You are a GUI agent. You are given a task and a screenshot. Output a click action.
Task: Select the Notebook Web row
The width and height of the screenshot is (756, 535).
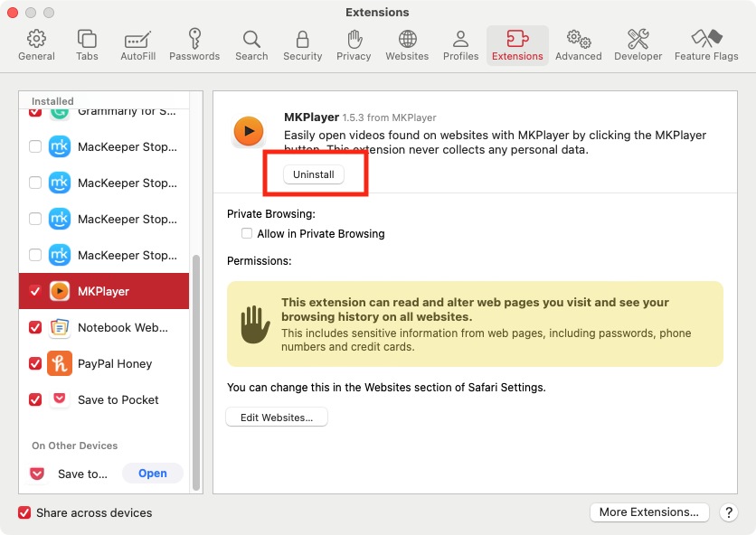coord(104,327)
